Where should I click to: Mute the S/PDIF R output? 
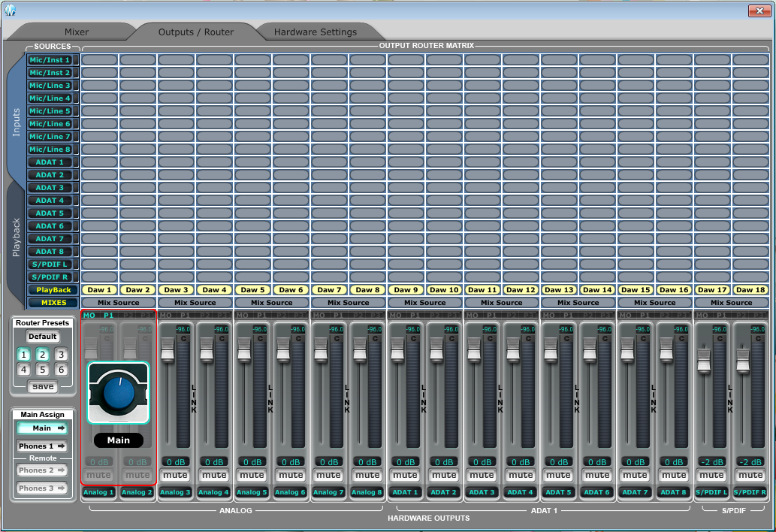(750, 475)
